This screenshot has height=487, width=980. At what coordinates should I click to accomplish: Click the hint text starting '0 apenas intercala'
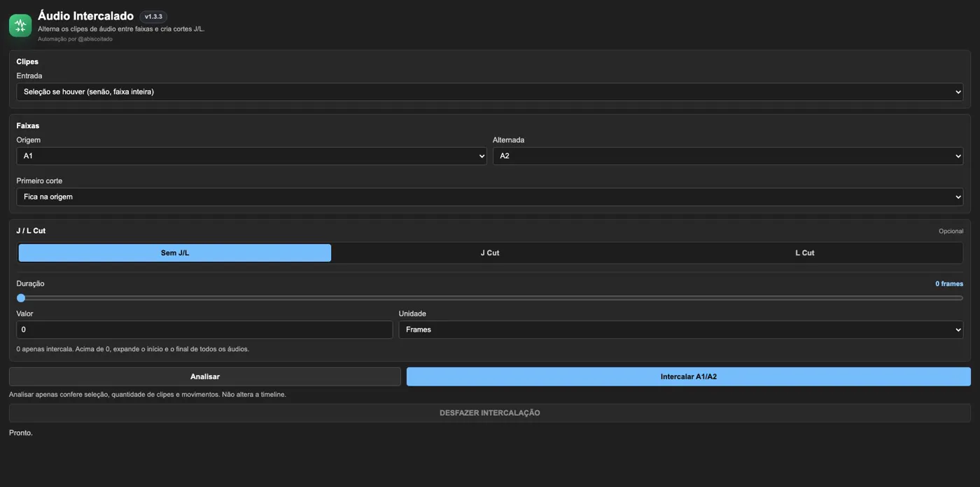(x=133, y=349)
